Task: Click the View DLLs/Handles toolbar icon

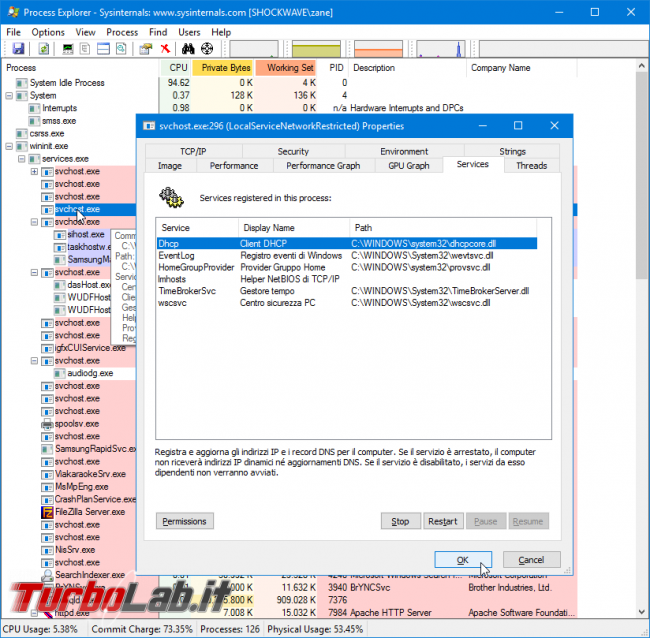Action: click(121, 49)
